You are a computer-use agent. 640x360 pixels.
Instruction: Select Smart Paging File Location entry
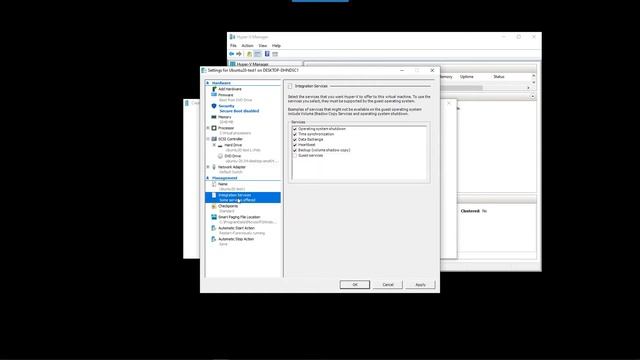click(x=239, y=217)
